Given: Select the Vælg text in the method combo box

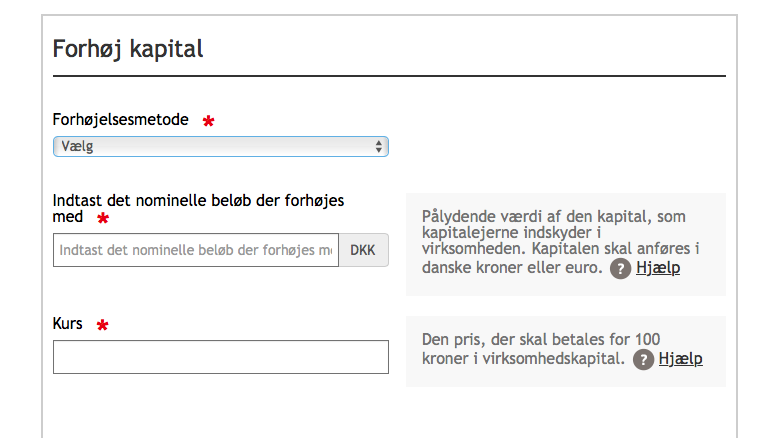Looking at the screenshot, I should pyautogui.click(x=77, y=147).
